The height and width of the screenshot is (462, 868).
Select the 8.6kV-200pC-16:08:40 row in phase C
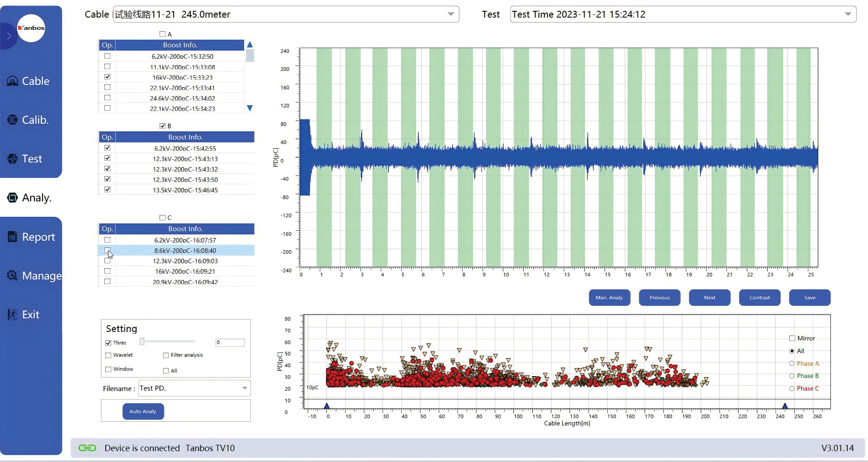[x=185, y=251]
